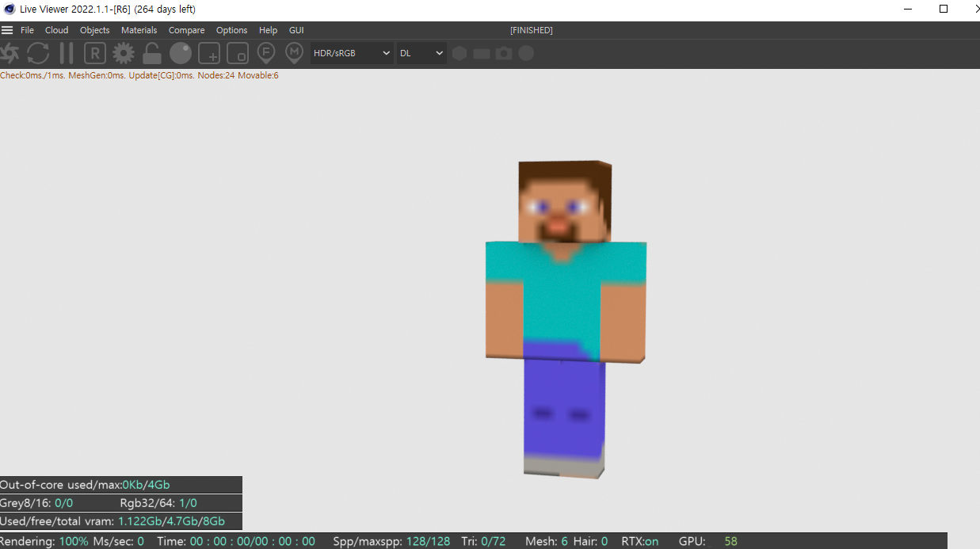Click the Grey8/16: 0/0 readout
This screenshot has height=549, width=980.
36,503
